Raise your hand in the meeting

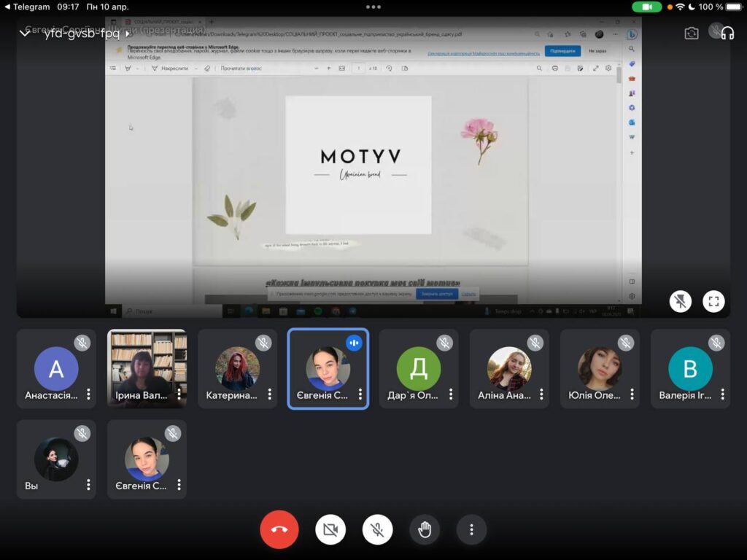tap(425, 529)
